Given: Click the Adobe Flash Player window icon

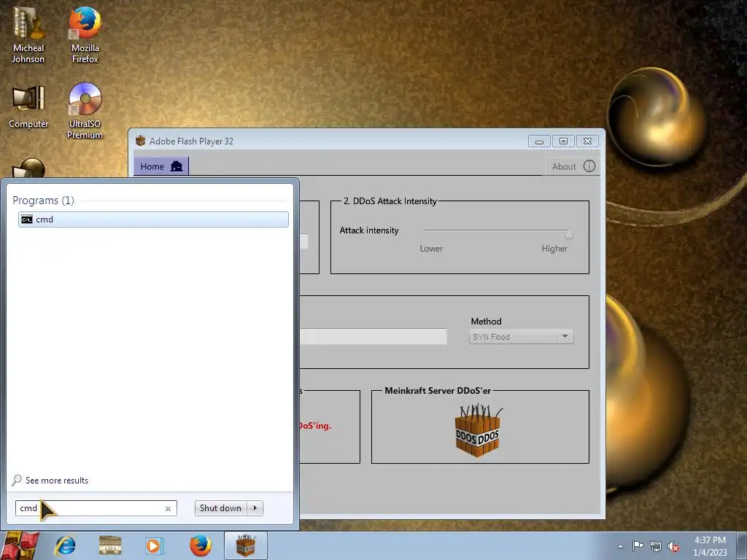Looking at the screenshot, I should pos(141,141).
